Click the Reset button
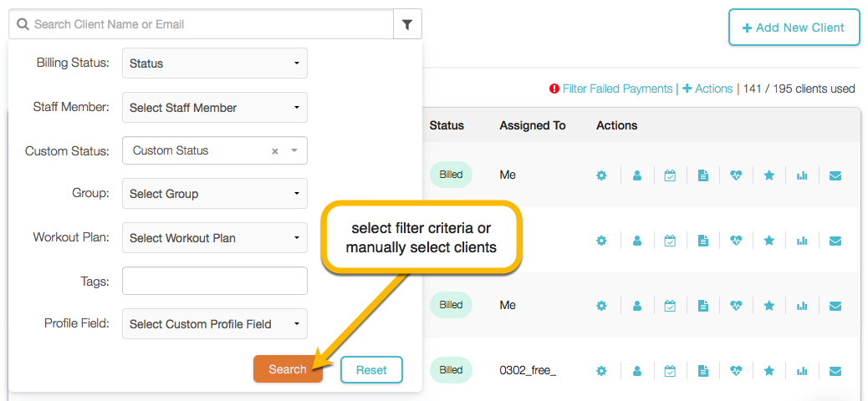This screenshot has width=868, height=401. coord(371,370)
